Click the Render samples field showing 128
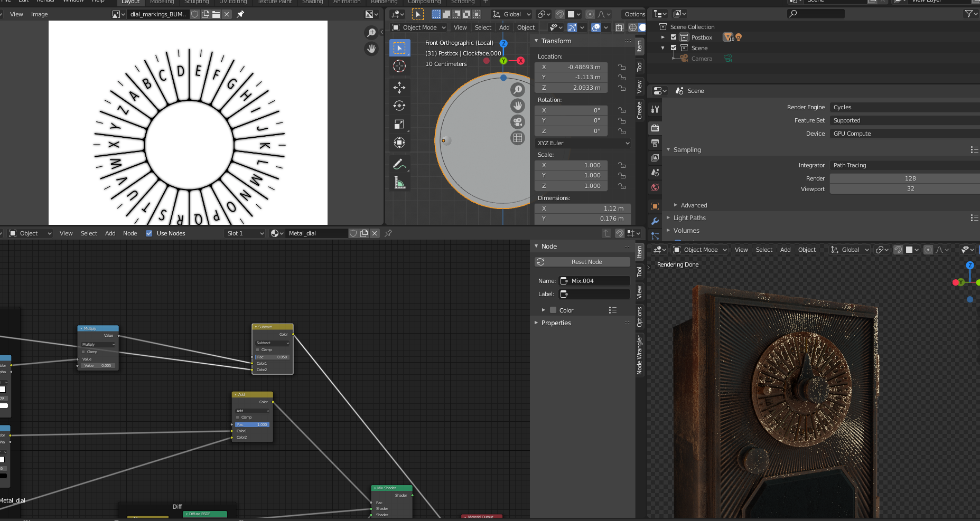Viewport: 980px width, 521px height. [904, 178]
